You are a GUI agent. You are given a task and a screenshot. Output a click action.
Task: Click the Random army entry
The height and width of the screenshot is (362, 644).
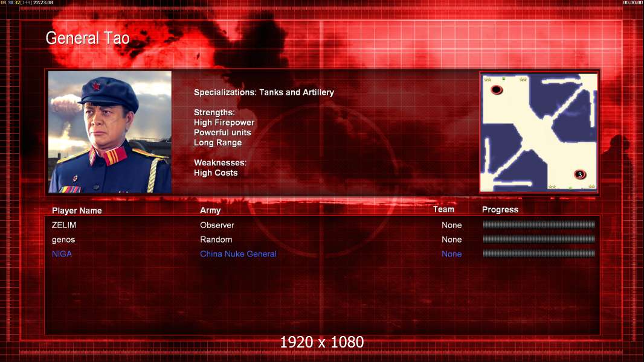(x=216, y=240)
